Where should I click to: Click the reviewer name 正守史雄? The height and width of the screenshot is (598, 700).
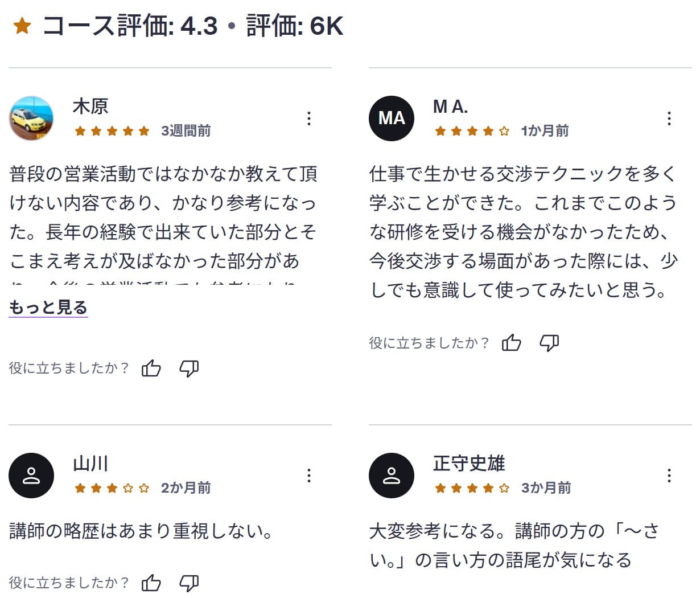point(467,464)
